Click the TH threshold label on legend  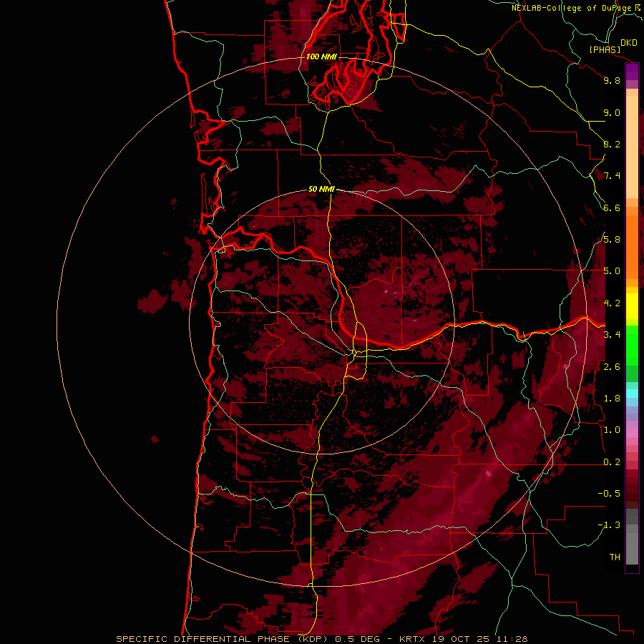[615, 557]
